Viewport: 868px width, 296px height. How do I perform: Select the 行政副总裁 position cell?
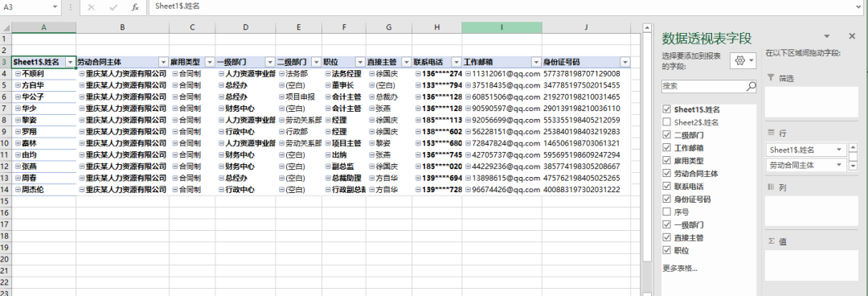(344, 190)
